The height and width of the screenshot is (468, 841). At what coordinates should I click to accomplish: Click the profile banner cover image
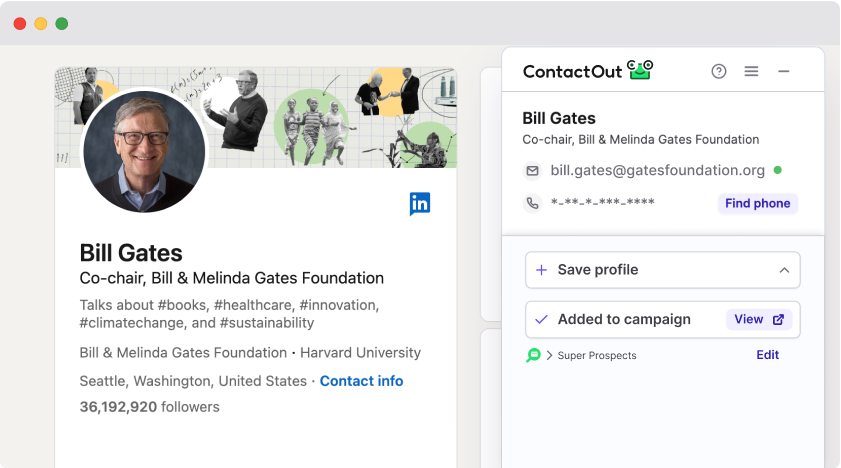click(330, 110)
